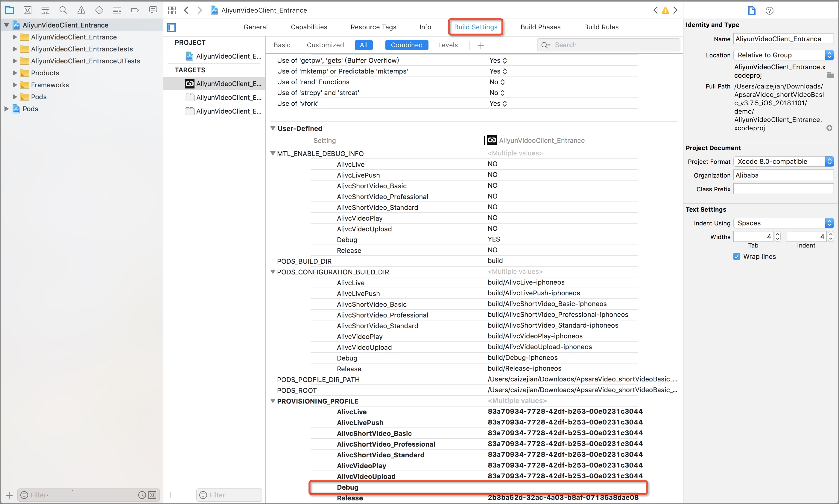Remove selected target with minus button
Screen dimensions: 839x504
click(x=186, y=495)
